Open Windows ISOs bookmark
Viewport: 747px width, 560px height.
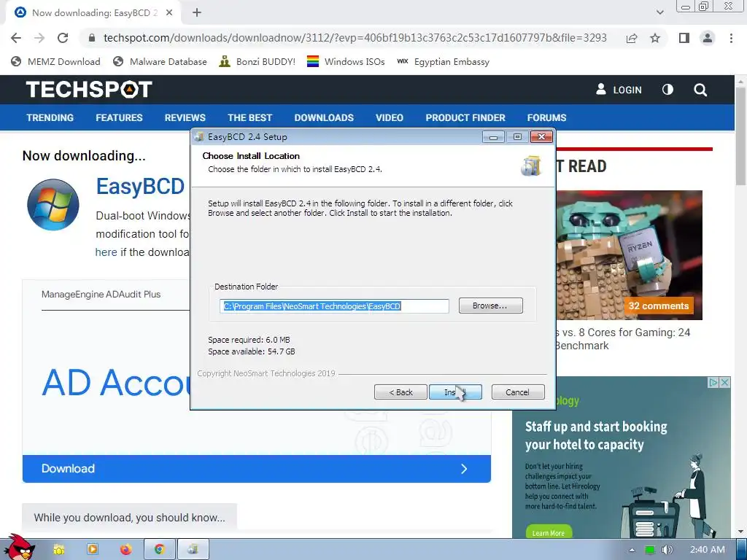point(346,61)
